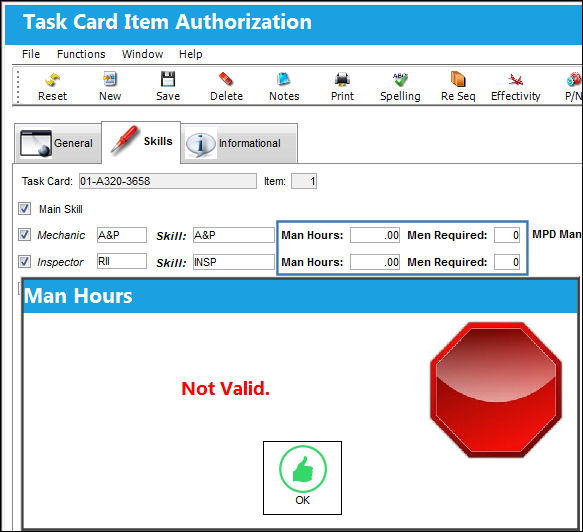Click the Task Card number field

coord(168,181)
